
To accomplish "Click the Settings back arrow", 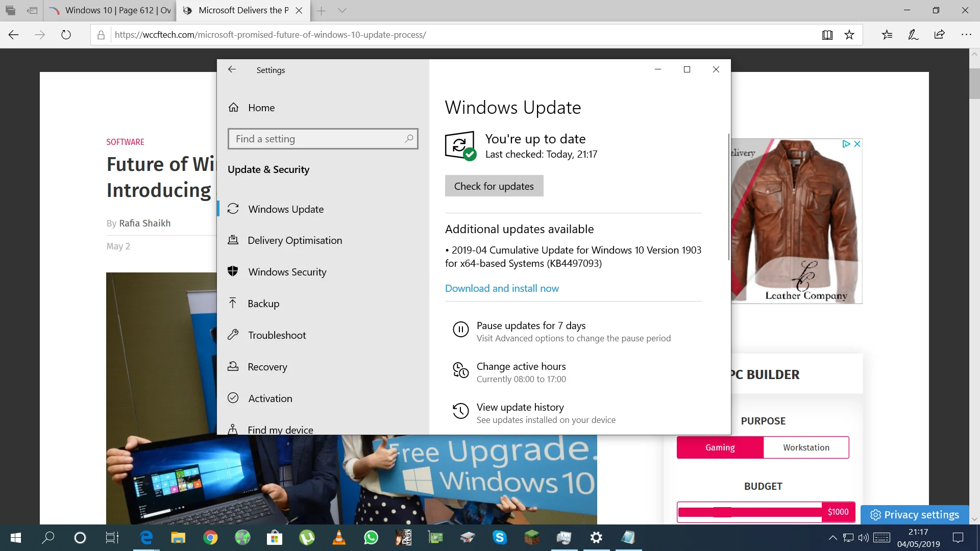I will click(232, 69).
